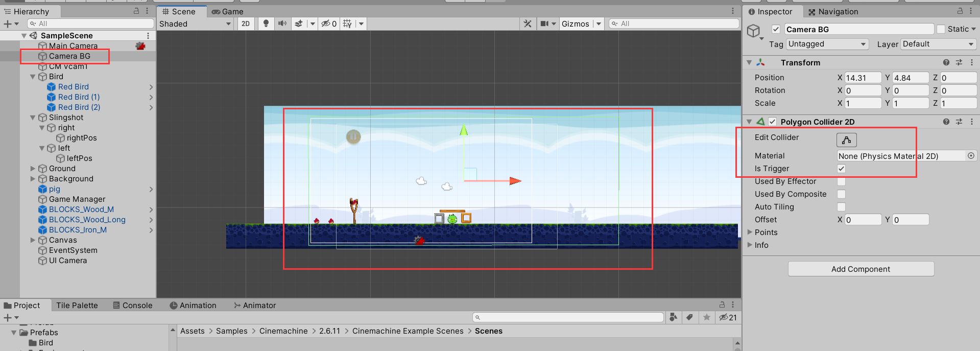Open the Console tab
980x351 pixels.
tap(132, 305)
